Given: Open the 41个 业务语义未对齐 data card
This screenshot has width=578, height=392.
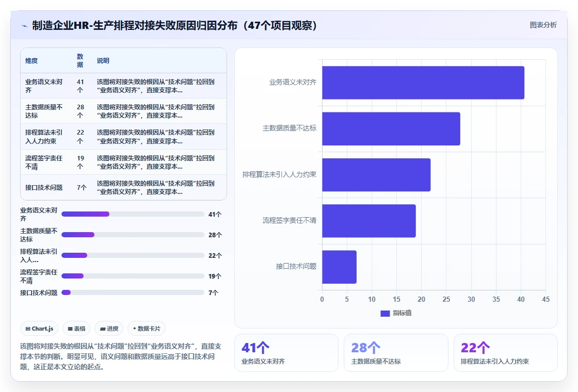Looking at the screenshot, I should point(286,353).
